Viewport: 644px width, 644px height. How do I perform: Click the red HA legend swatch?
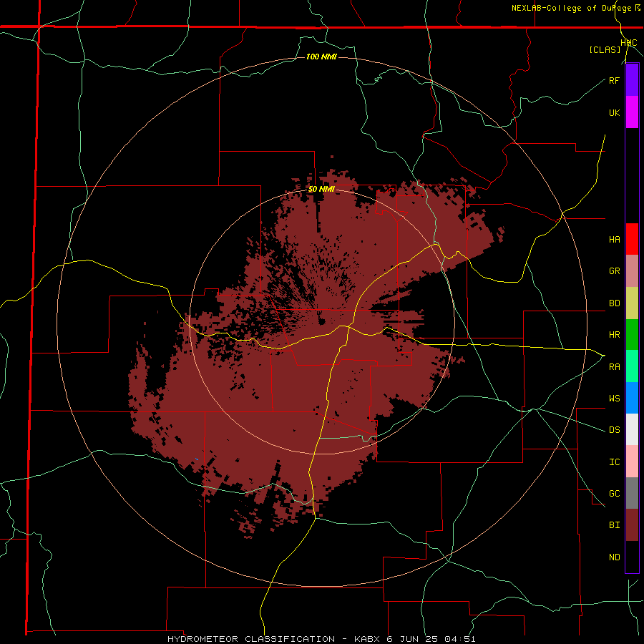point(632,239)
